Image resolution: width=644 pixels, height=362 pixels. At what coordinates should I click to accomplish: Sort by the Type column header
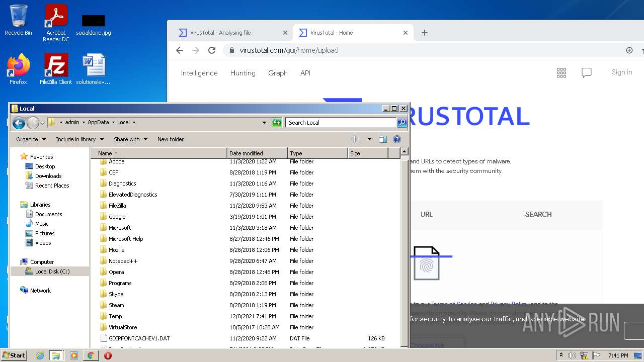pos(317,153)
